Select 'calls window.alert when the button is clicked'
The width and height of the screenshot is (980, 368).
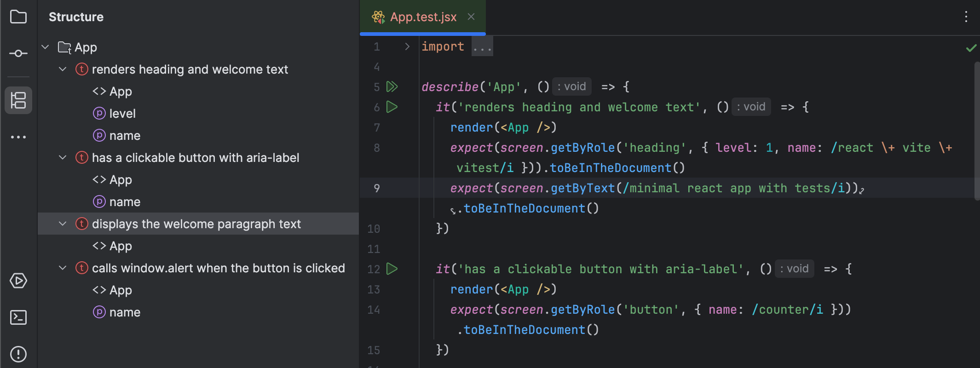pyautogui.click(x=219, y=268)
